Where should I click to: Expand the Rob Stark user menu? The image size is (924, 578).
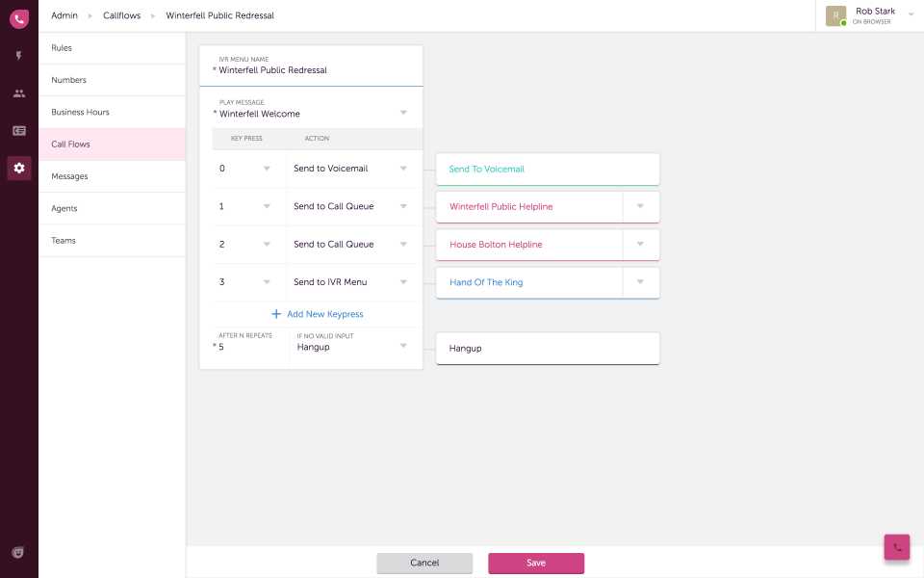911,15
